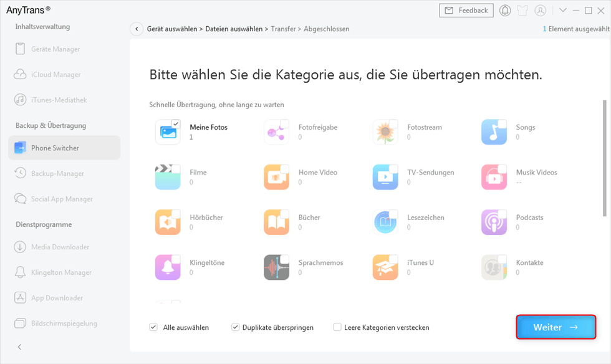
Task: Pick the Klingeltöne bell icon
Action: 167,267
